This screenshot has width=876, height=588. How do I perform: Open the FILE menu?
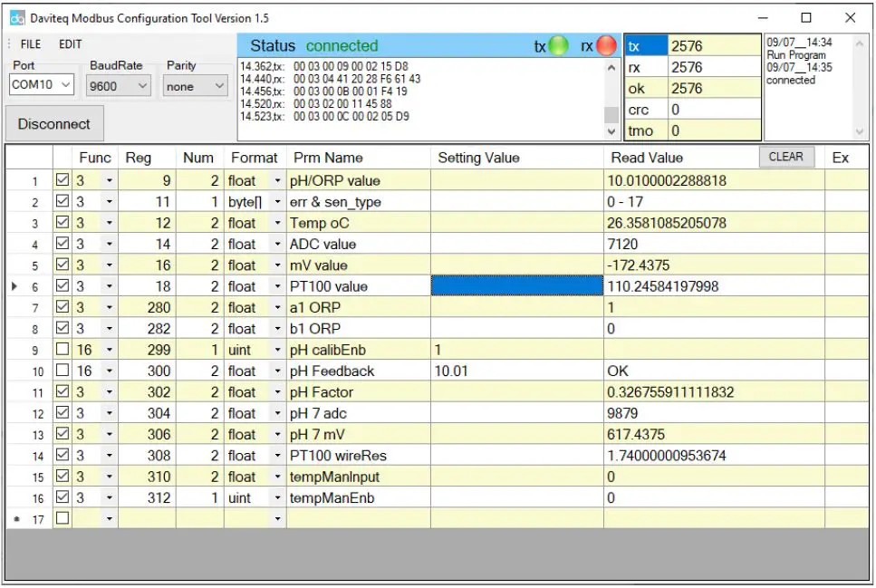[x=31, y=44]
